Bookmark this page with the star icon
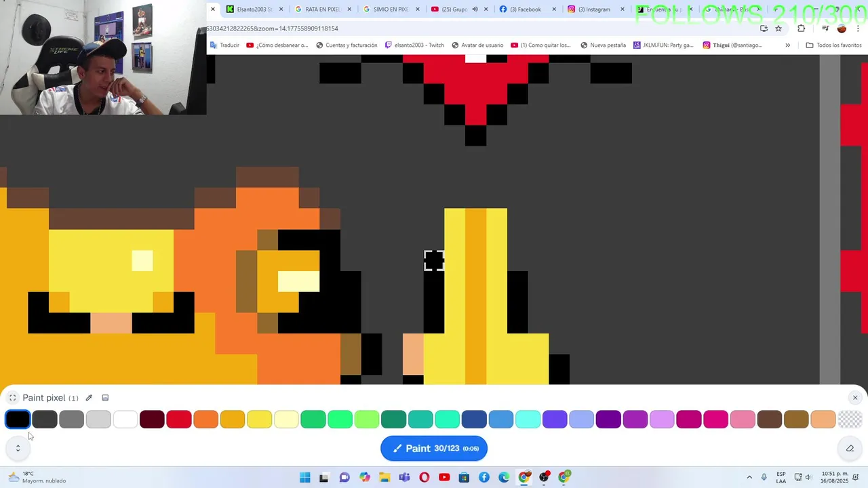Image resolution: width=868 pixels, height=488 pixels. (x=778, y=28)
